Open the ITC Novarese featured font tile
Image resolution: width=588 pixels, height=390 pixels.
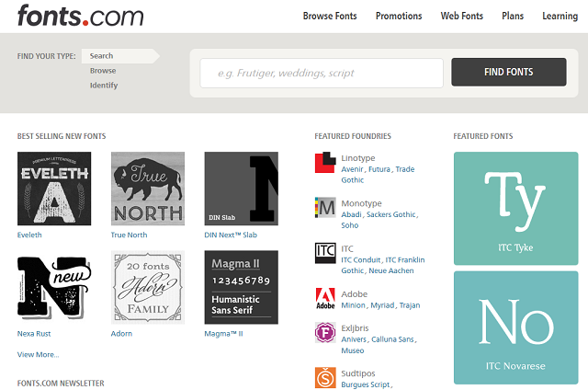click(515, 327)
